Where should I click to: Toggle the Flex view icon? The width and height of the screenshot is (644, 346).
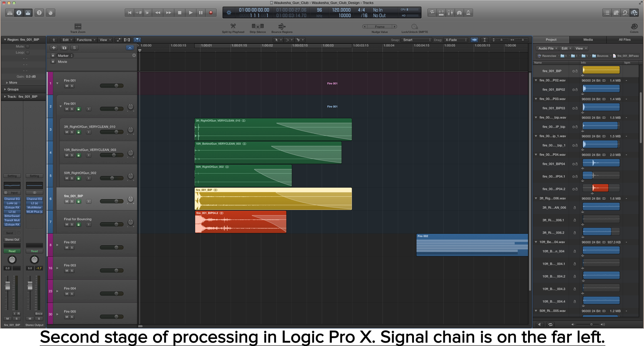tap(127, 40)
